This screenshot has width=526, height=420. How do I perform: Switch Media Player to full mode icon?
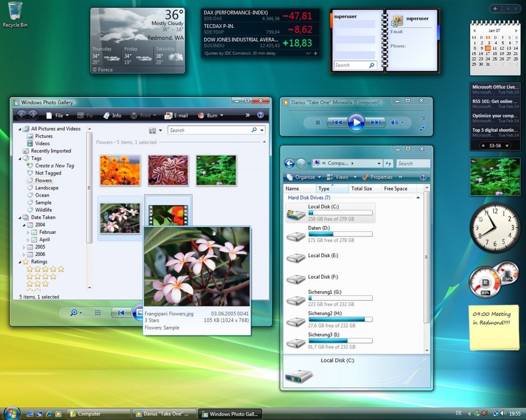click(x=423, y=119)
